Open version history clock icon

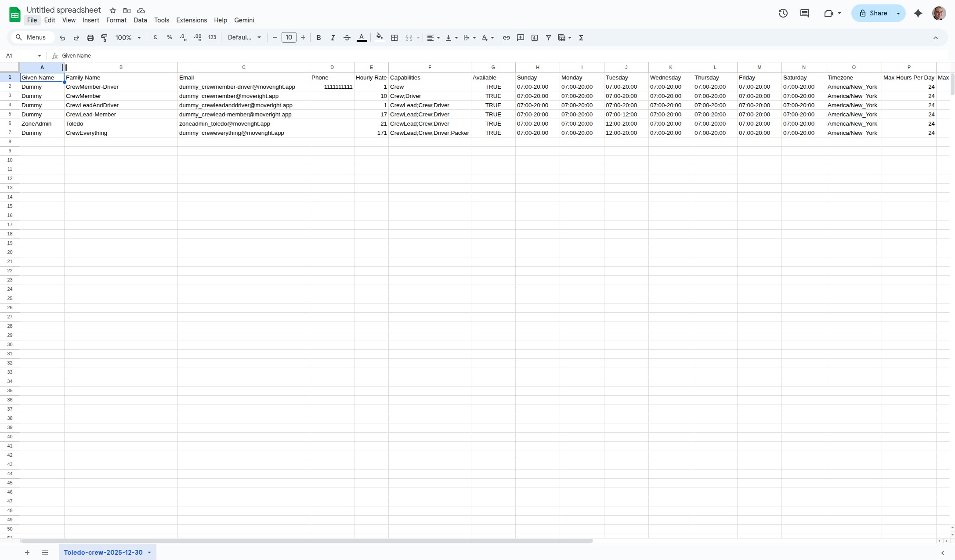tap(783, 13)
